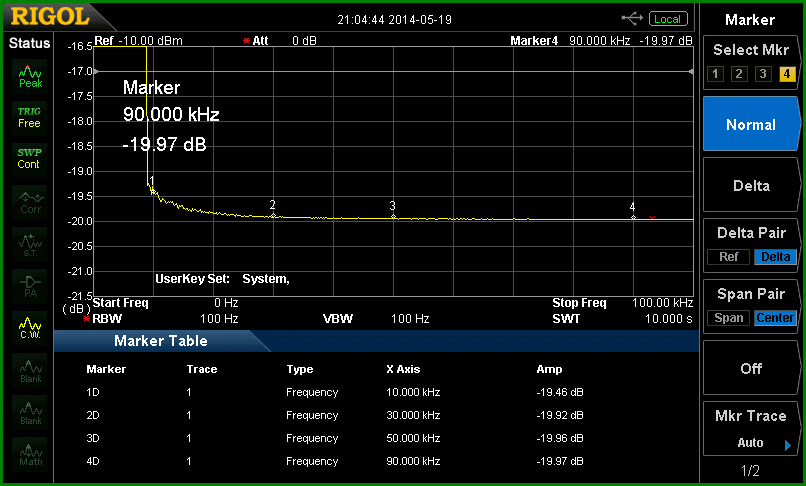Click the first dimmed Blank trace icon
The height and width of the screenshot is (486, 806).
pos(30,371)
